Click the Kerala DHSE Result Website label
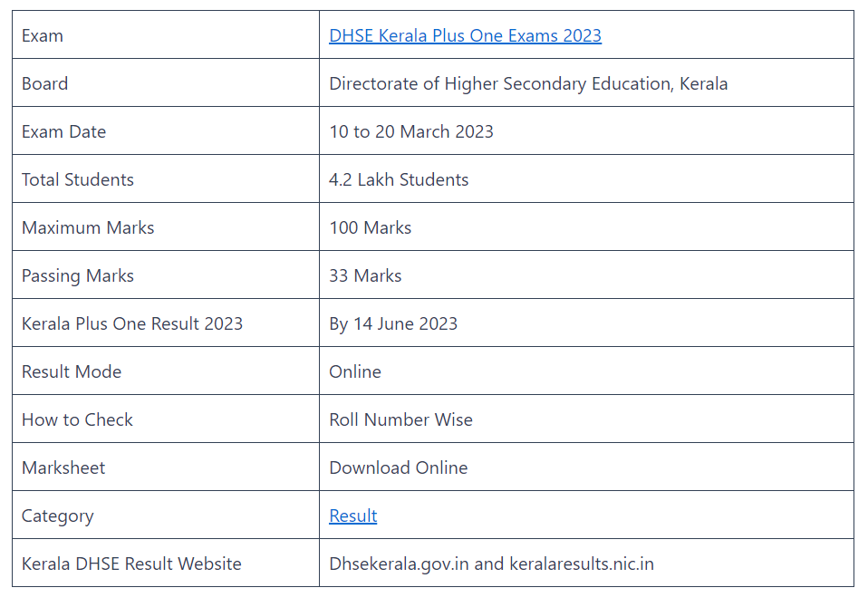The image size is (868, 607). pyautogui.click(x=131, y=564)
